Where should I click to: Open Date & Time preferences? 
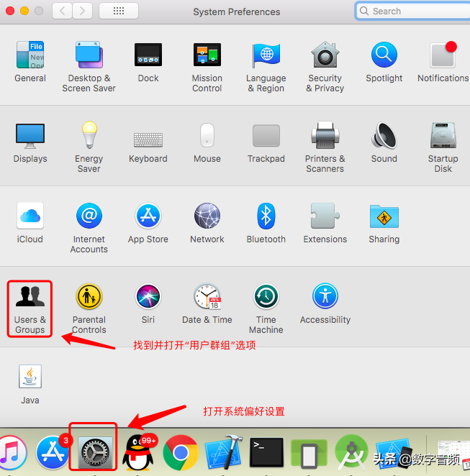pyautogui.click(x=207, y=303)
